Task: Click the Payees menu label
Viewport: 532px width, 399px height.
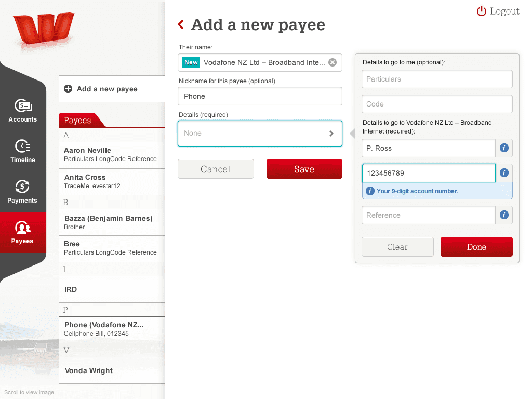Action: tap(22, 241)
